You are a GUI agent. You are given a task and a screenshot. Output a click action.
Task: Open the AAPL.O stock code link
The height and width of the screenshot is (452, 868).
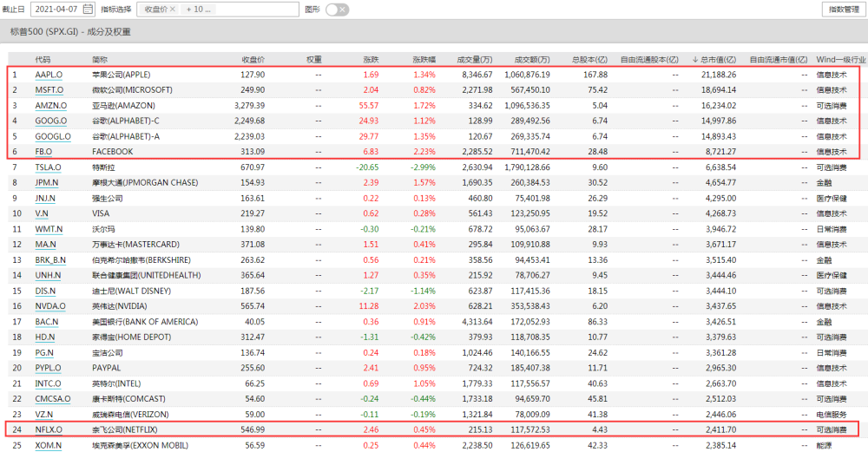49,75
